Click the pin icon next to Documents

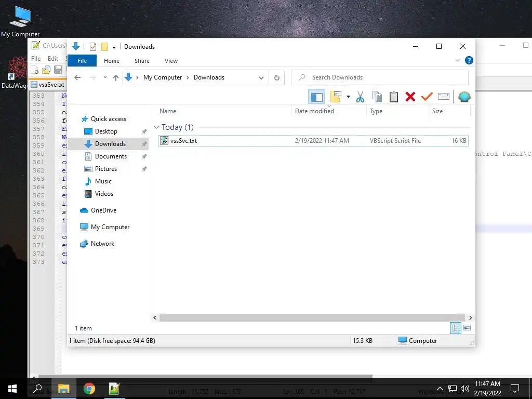[x=144, y=156]
